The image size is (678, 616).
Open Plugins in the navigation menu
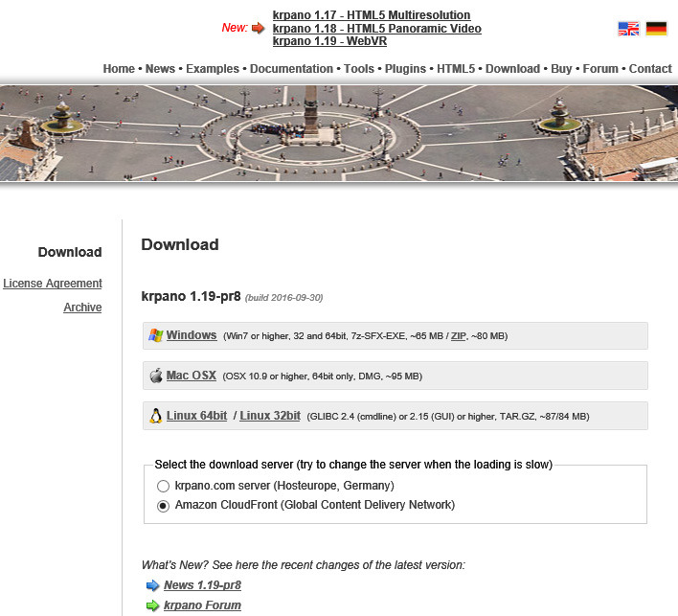coord(405,69)
